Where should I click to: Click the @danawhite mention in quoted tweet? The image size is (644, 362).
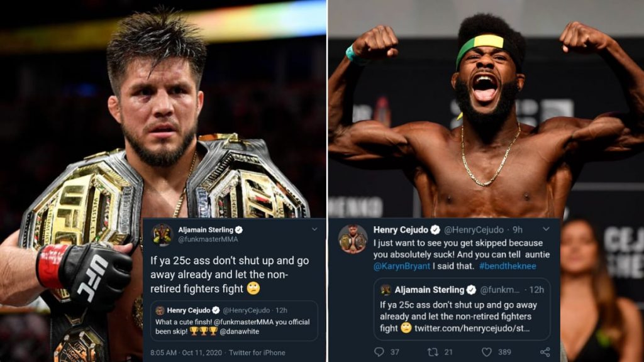tap(240, 331)
